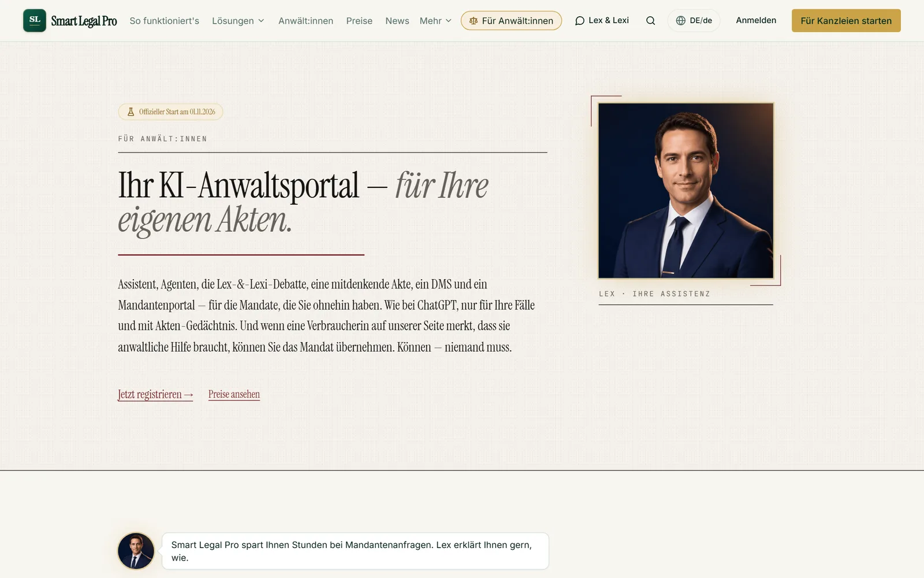
Task: Click the green SL logo icon
Action: [x=35, y=21]
